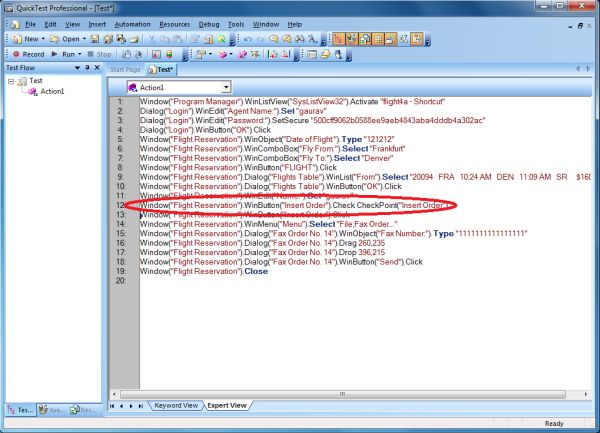Expand the Open button dropdown arrow
Screen dimensions: 600x433
(84, 39)
